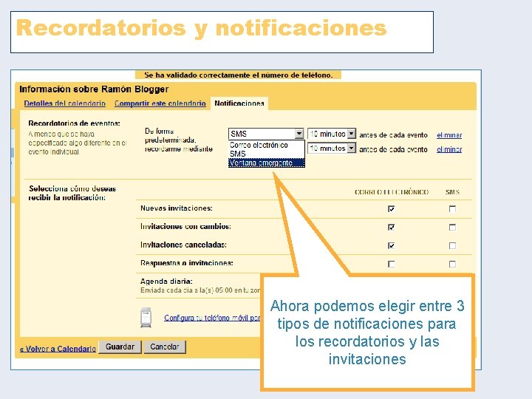Click CORREO ELECTRÓNICO column header

pos(392,192)
